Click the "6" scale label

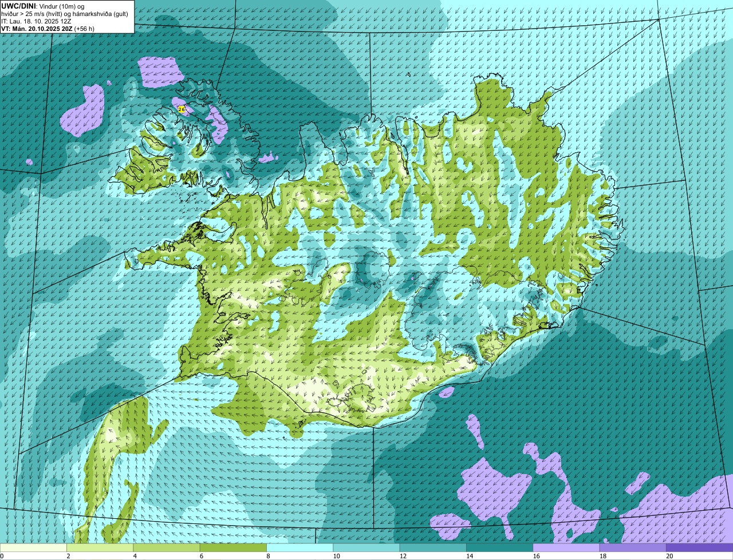tap(201, 556)
